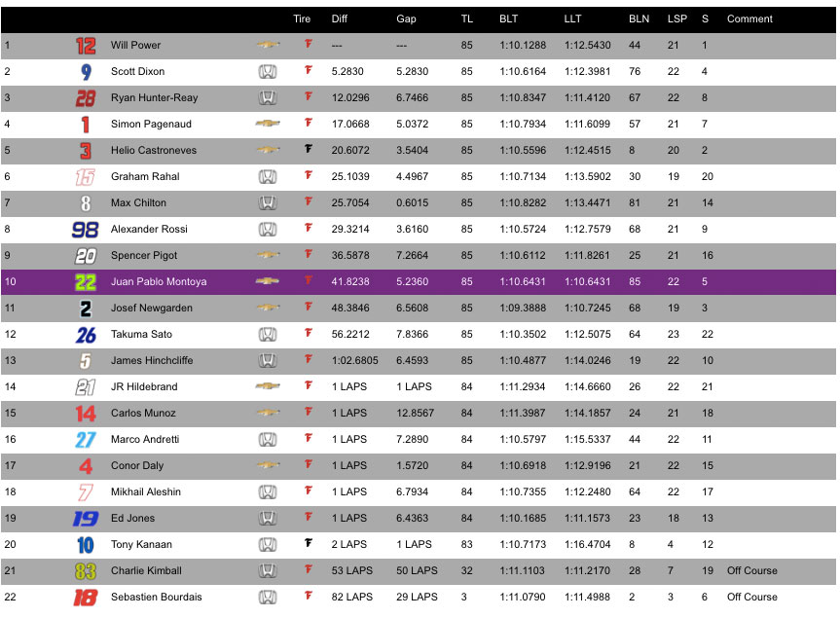The width and height of the screenshot is (840, 618).
Task: Click car number 2 icon for Josef Newgarden
Action: [86, 309]
